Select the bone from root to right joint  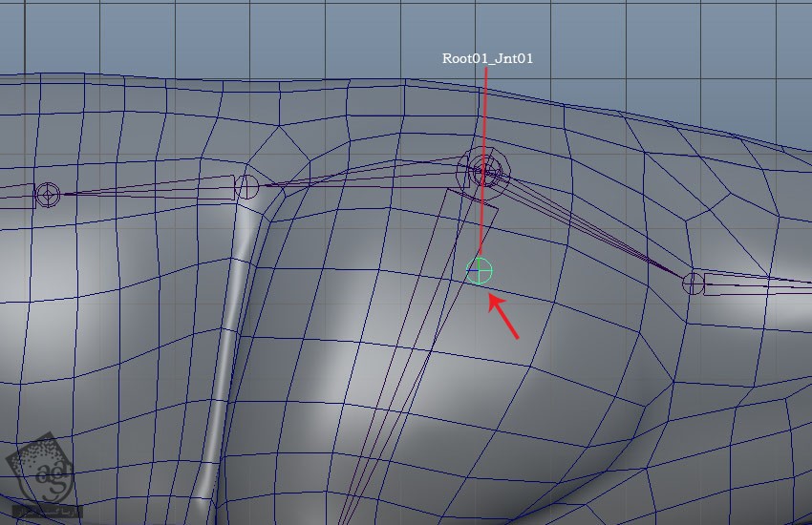click(x=592, y=230)
